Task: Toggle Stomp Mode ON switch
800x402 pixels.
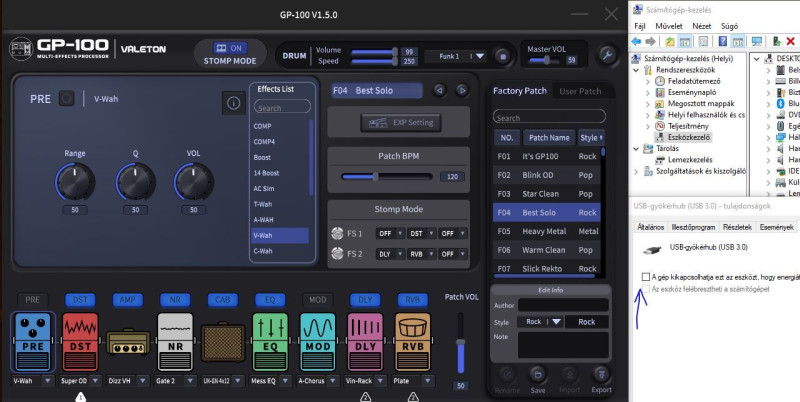Action: pos(230,48)
